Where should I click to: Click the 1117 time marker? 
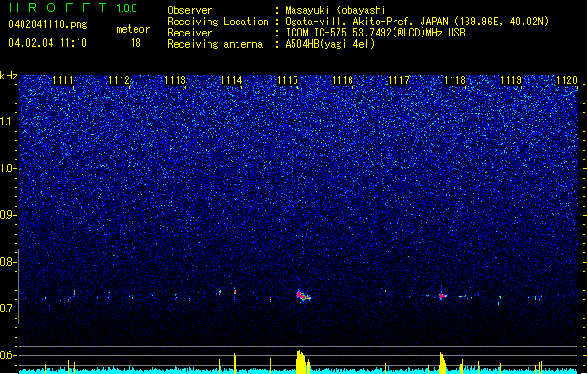coord(398,80)
